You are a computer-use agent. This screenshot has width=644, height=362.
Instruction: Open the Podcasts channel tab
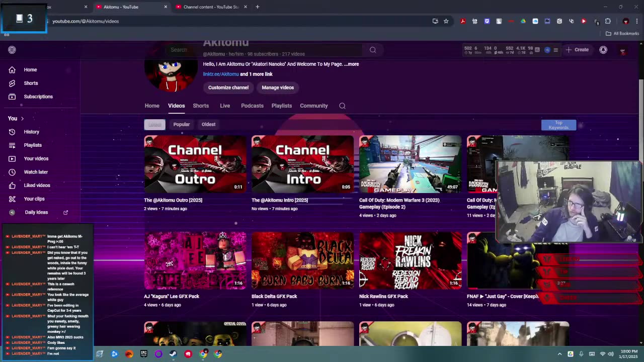(x=252, y=106)
